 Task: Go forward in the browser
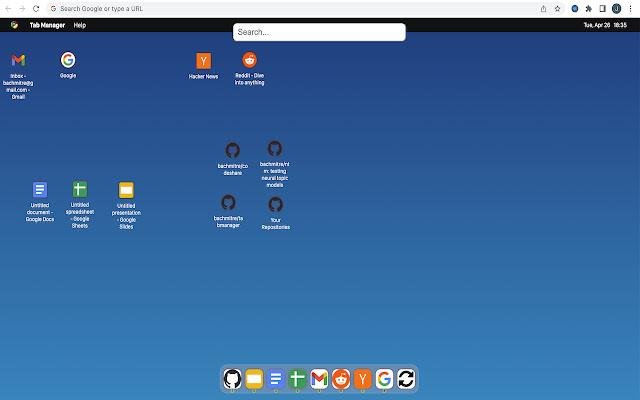[22, 9]
